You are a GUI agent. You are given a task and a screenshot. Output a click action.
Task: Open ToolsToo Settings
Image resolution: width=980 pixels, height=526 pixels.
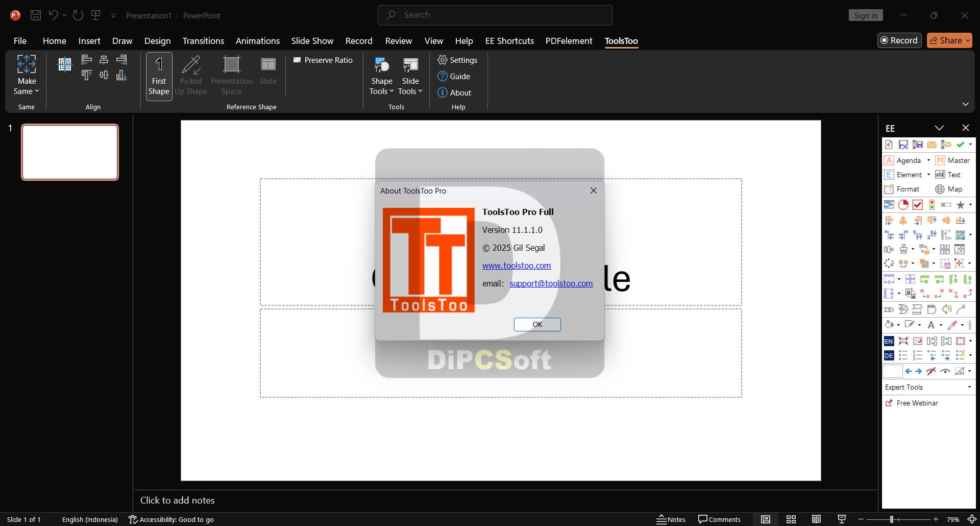(457, 60)
